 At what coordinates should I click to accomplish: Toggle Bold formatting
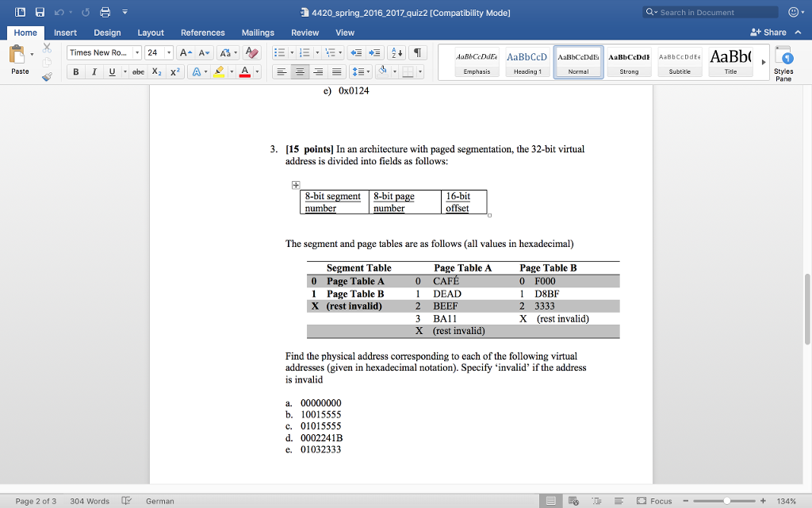tap(76, 71)
